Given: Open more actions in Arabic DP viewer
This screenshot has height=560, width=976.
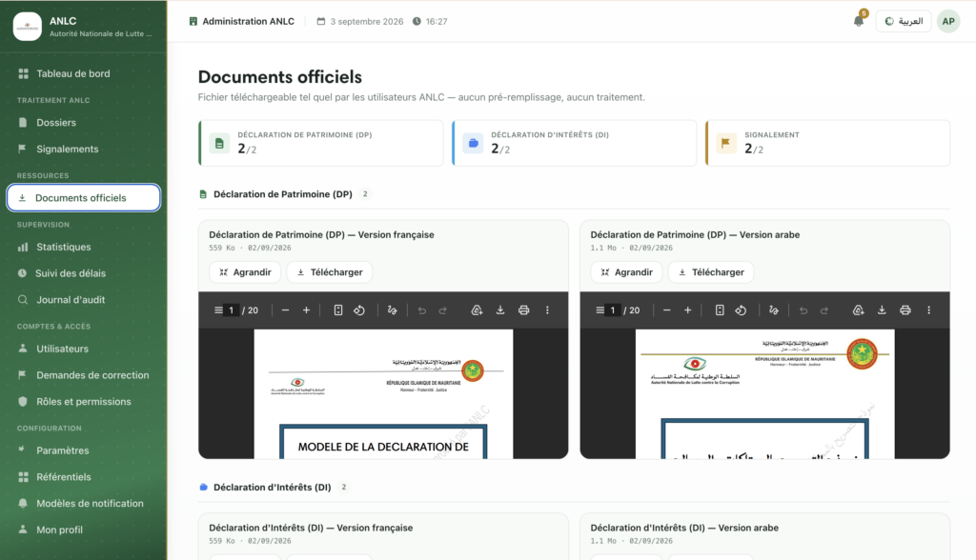Looking at the screenshot, I should 928,310.
